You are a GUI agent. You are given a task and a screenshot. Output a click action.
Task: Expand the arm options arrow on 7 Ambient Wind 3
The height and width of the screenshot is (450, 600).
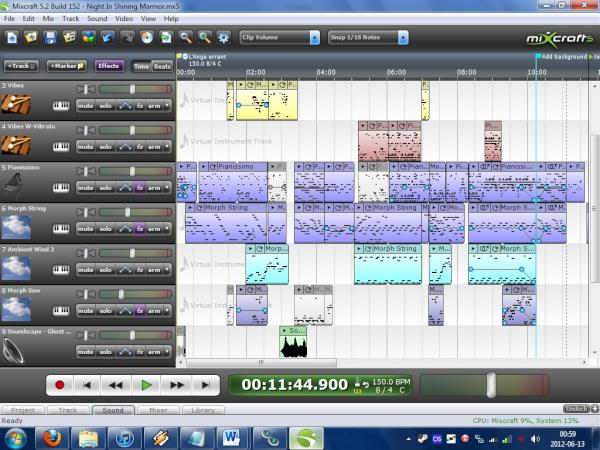coord(167,270)
